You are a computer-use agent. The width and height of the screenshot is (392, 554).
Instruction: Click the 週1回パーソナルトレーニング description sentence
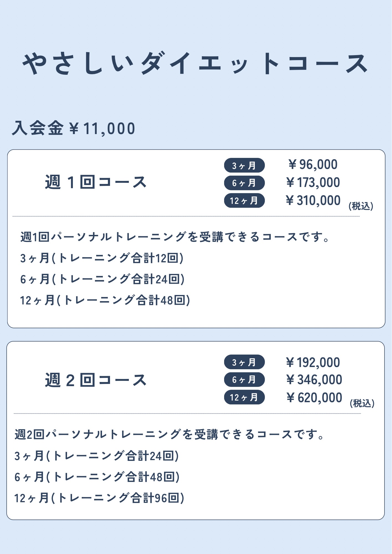(x=175, y=237)
